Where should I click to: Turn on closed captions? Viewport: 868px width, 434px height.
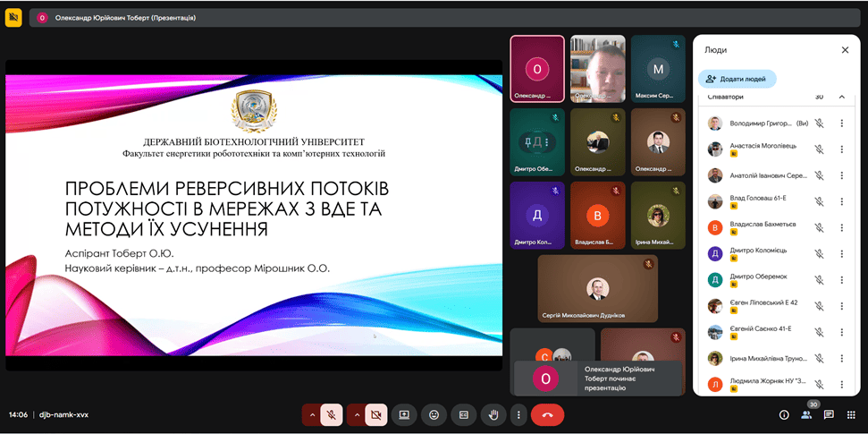tap(463, 414)
